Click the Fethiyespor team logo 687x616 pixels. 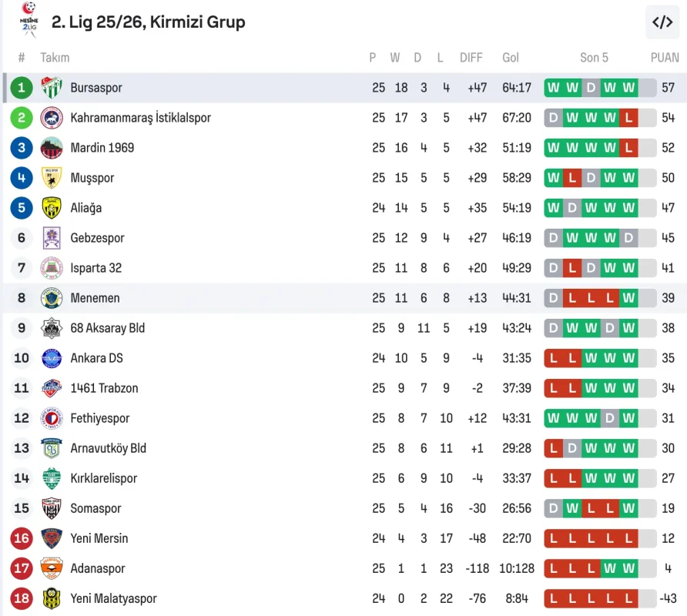[x=52, y=418]
